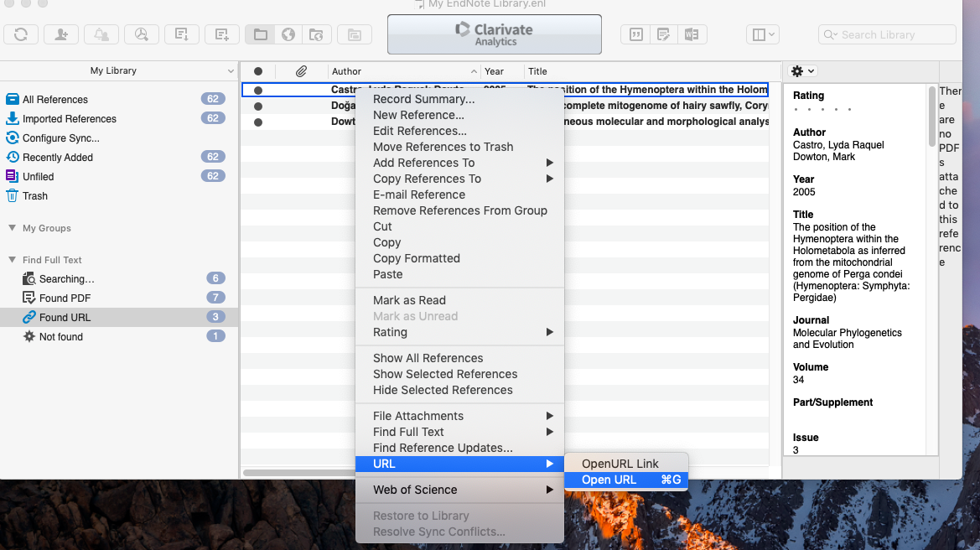Sort by the read/unread dot column header
980x550 pixels.
tap(258, 71)
